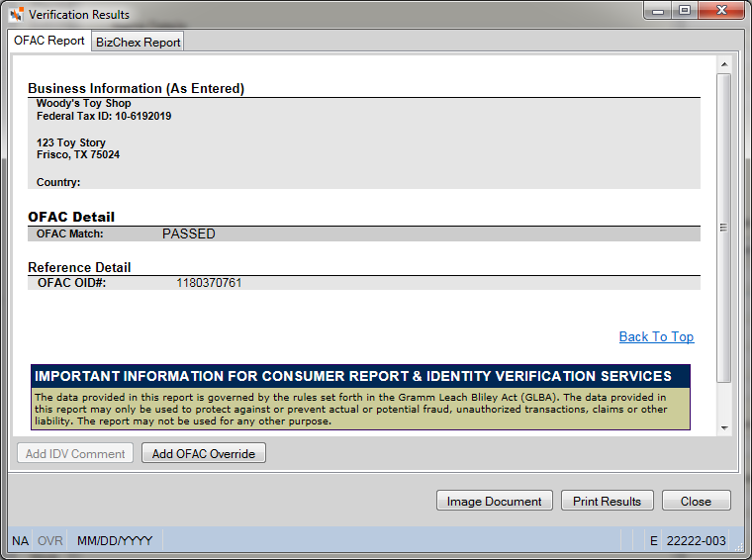Click the report scrollbar down arrow
The image size is (752, 560).
point(724,427)
